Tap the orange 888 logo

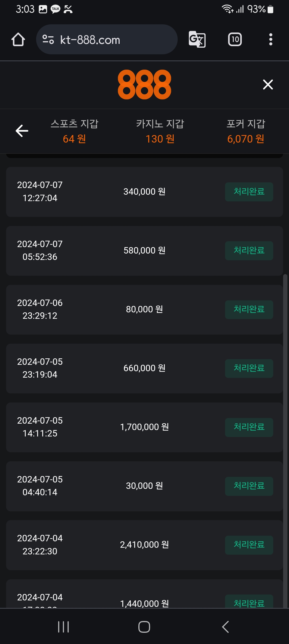(144, 85)
